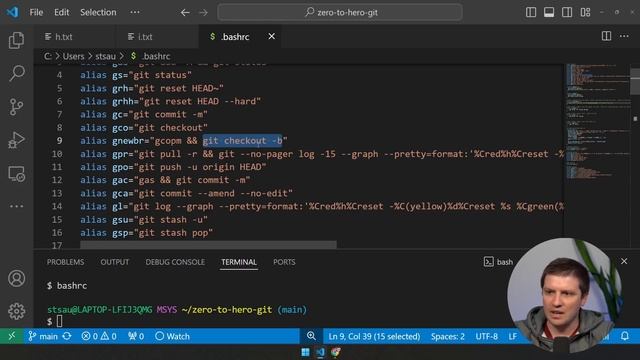Screen dimensions: 640x360
Task: Open the PROBLEMS panel tab
Action: 65,262
